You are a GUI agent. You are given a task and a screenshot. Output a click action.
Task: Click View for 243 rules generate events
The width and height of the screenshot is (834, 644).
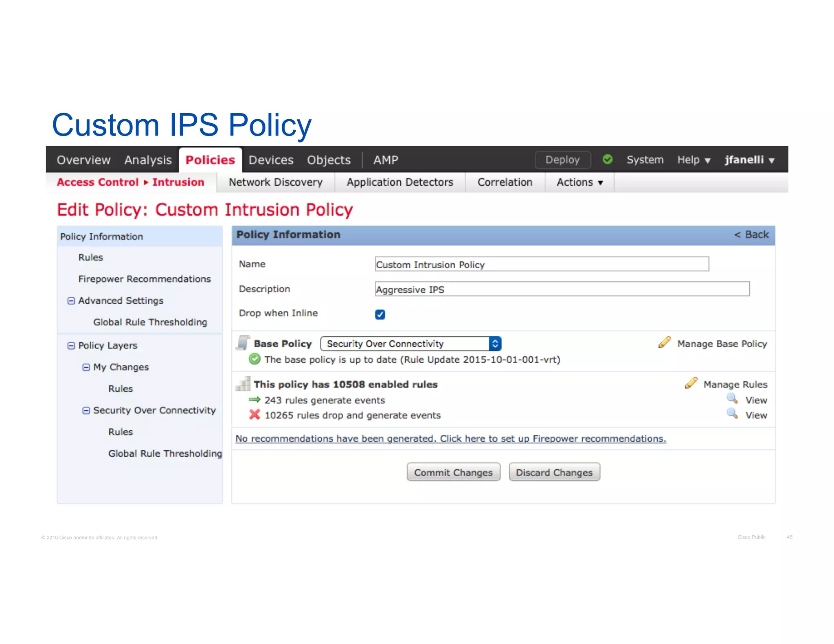(756, 401)
